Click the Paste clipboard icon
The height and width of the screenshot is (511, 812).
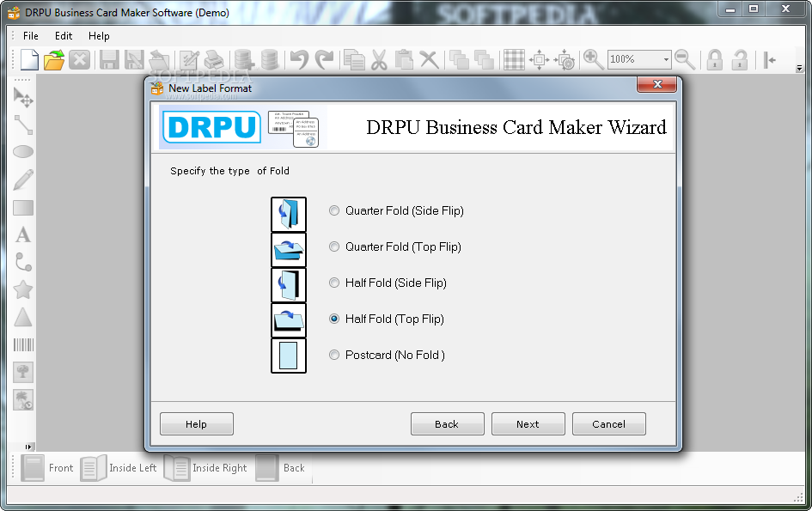404,59
